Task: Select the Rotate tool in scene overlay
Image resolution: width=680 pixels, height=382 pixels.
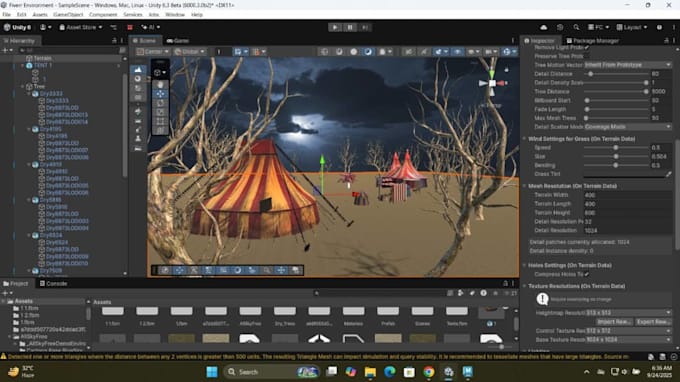Action: coord(160,103)
